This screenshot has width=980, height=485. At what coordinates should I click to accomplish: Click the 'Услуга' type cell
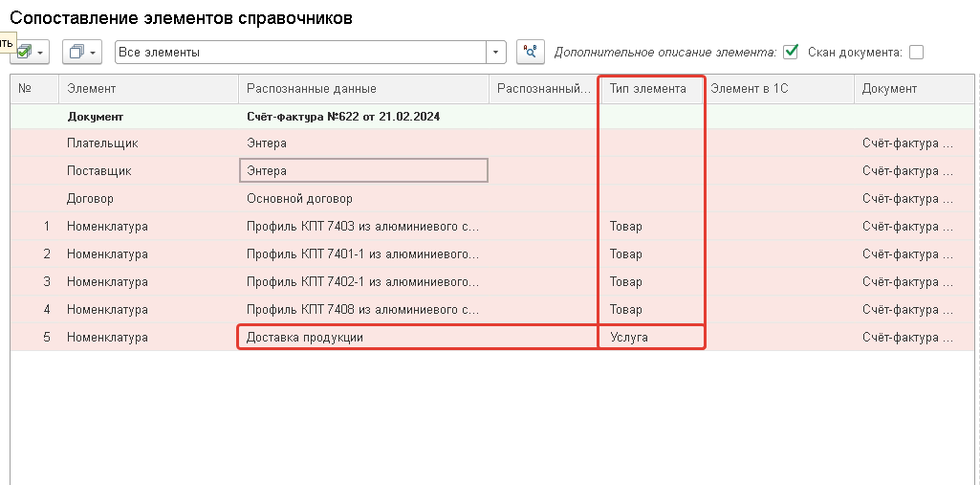click(x=652, y=338)
